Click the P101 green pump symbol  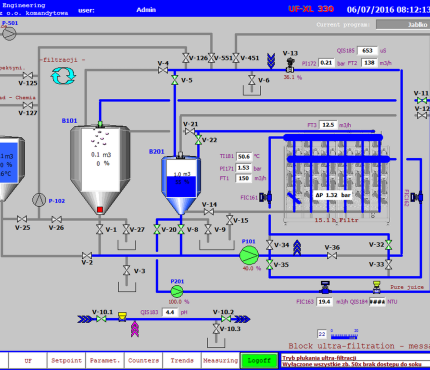(249, 255)
